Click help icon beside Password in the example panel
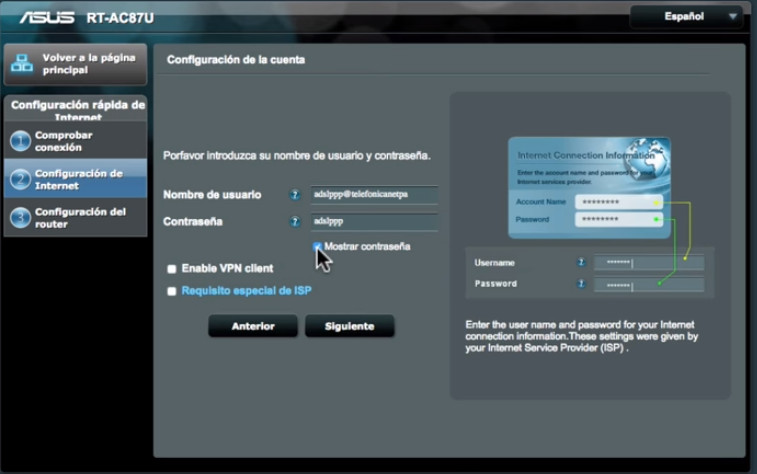757x474 pixels. pyautogui.click(x=581, y=284)
